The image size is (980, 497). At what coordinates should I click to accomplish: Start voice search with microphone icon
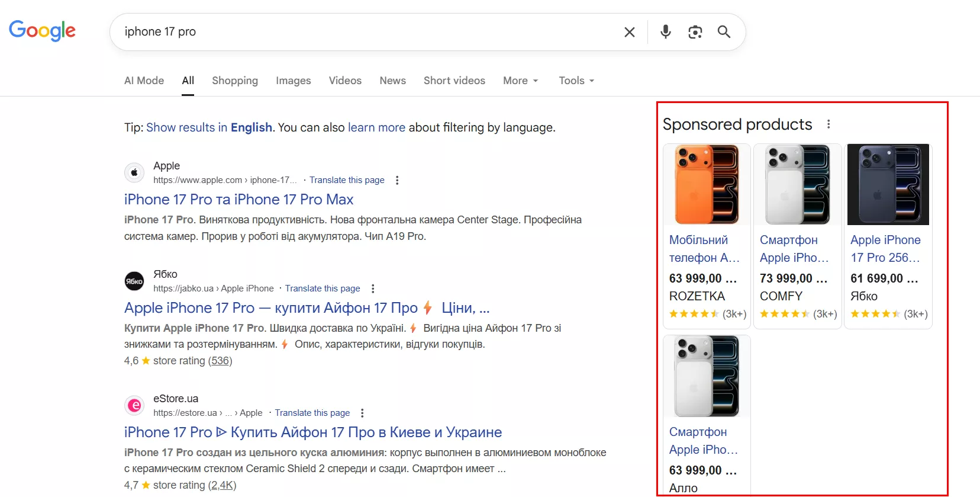click(x=666, y=32)
